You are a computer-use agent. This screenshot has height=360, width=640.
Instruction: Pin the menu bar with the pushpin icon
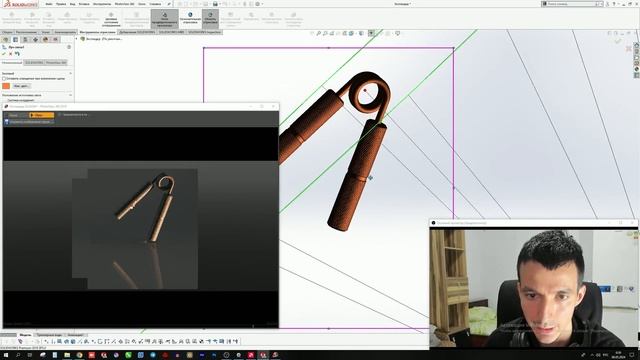169,4
